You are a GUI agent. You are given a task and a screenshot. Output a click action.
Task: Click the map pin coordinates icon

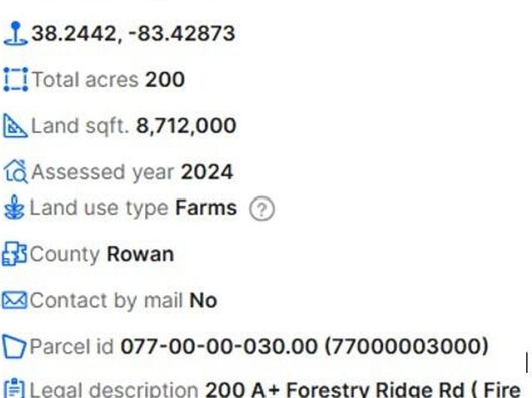15,33
